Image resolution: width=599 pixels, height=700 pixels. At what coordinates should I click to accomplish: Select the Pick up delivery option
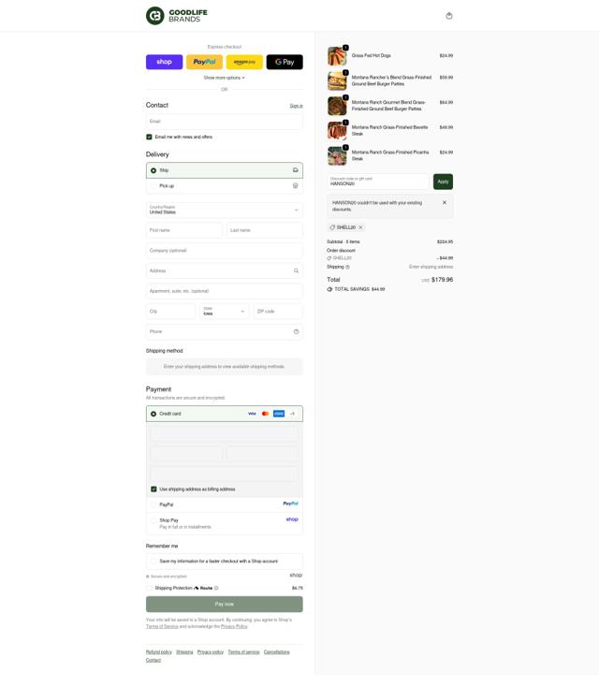click(x=224, y=185)
